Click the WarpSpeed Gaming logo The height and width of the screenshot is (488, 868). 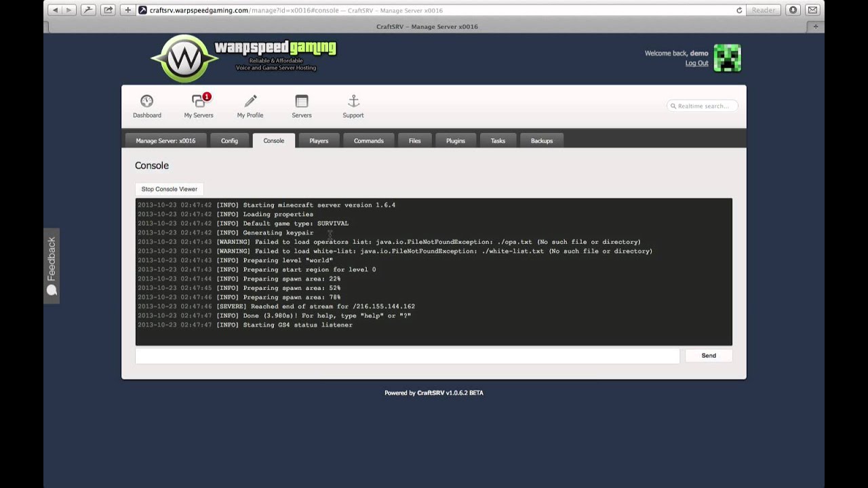tap(243, 58)
